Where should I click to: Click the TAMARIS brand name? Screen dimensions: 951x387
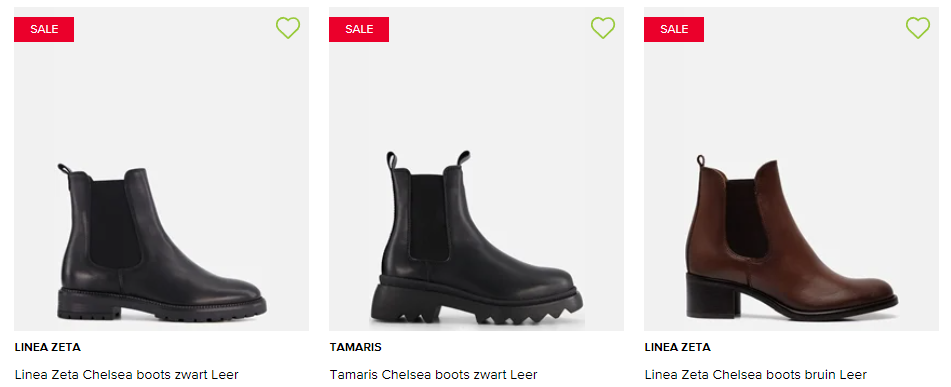pyautogui.click(x=355, y=348)
